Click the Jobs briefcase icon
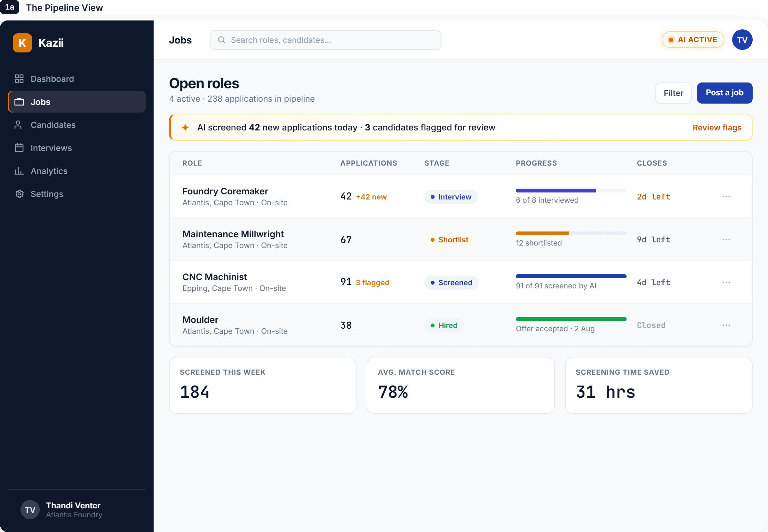Screen dimensions: 768x532 (19, 102)
